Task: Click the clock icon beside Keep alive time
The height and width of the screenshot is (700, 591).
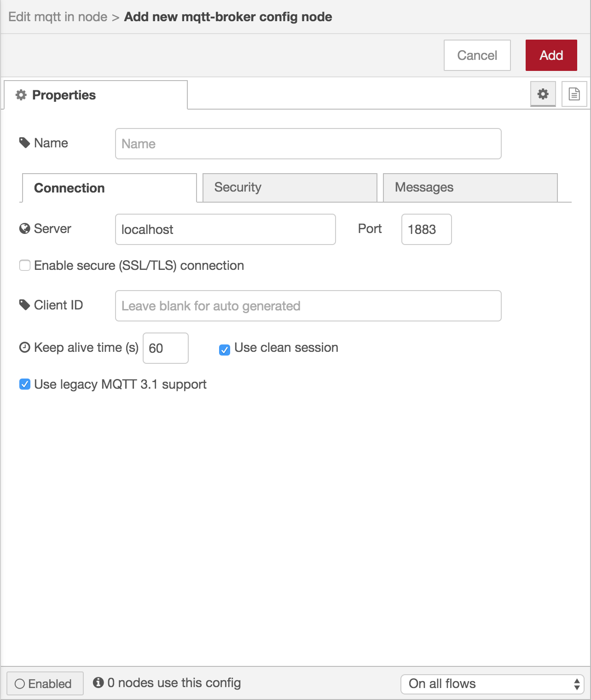Action: [x=24, y=347]
